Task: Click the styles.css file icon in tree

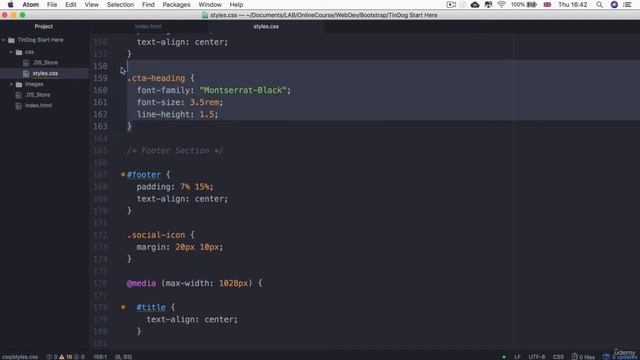Action: (26, 73)
